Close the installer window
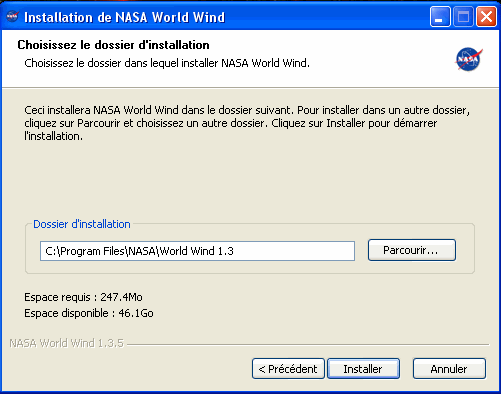 click(x=486, y=16)
